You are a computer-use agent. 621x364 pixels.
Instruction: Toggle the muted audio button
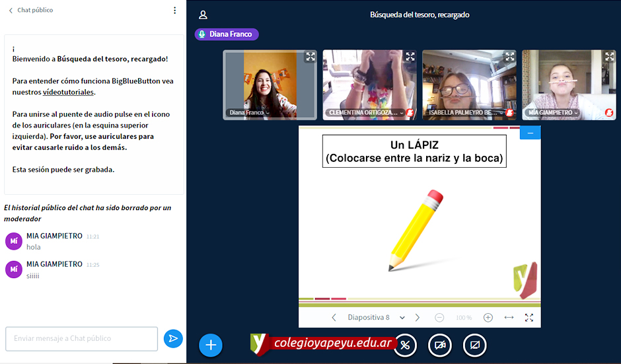tap(405, 345)
